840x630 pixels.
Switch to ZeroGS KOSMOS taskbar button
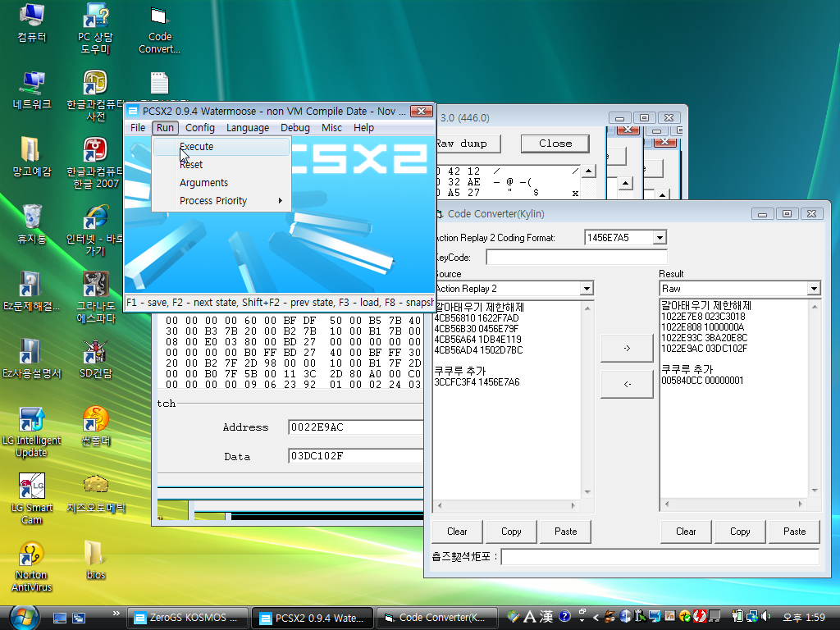(188, 618)
